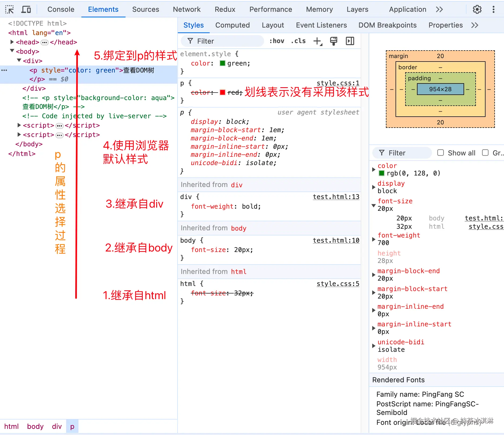
Task: Expand the computed unicode-bidi property
Action: click(x=374, y=346)
